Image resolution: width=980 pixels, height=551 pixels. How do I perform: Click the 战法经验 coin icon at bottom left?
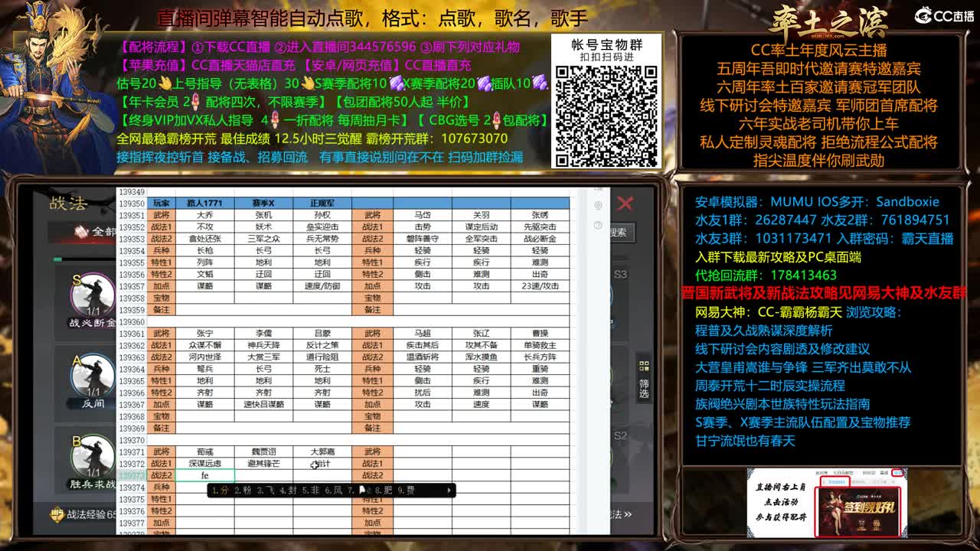tap(57, 513)
